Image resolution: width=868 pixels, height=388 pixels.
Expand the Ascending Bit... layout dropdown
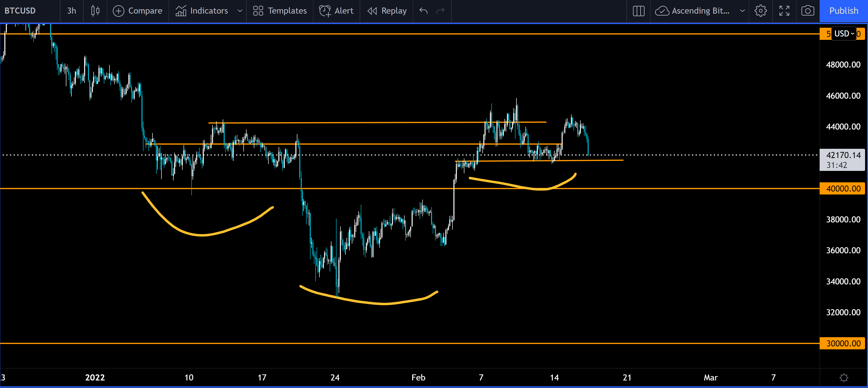coord(742,11)
